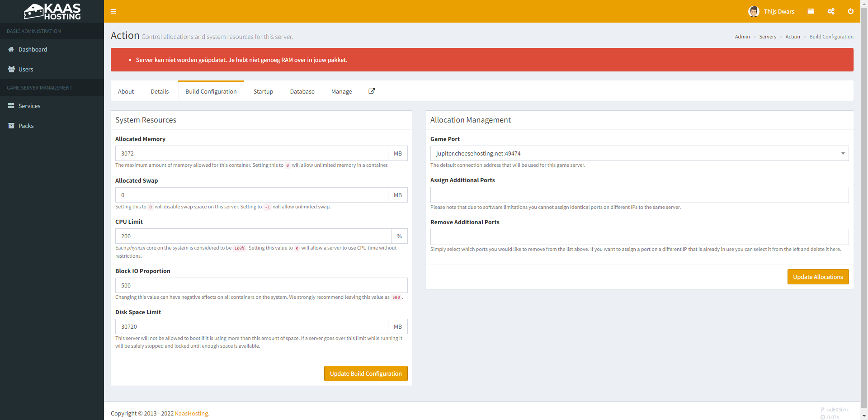Toggle the hamburger sidebar menu
Screen dimensions: 868x420
(113, 11)
